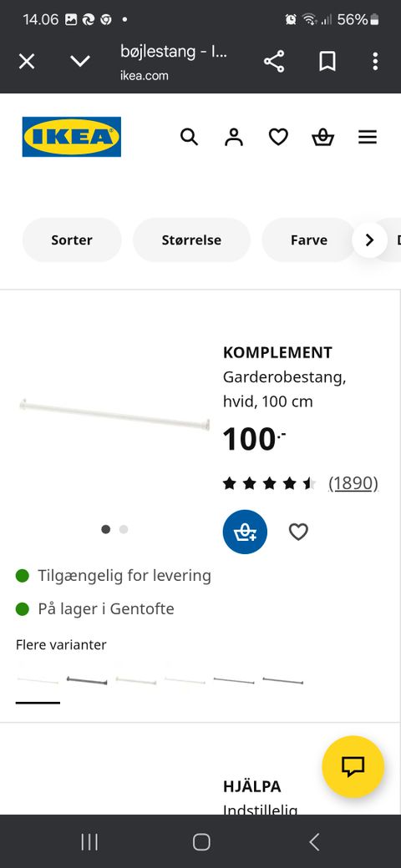The image size is (401, 868).
Task: Save KOMPLEMENT to favorites with heart
Action: [x=298, y=532]
